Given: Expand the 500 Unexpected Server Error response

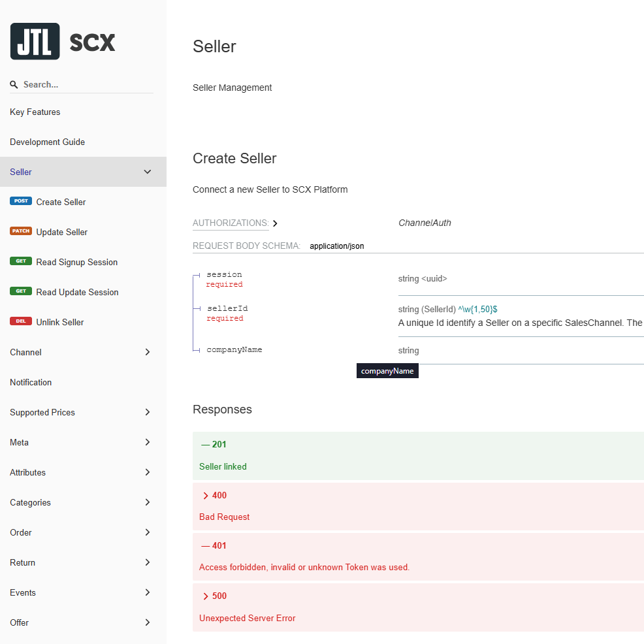Looking at the screenshot, I should click(x=418, y=607).
